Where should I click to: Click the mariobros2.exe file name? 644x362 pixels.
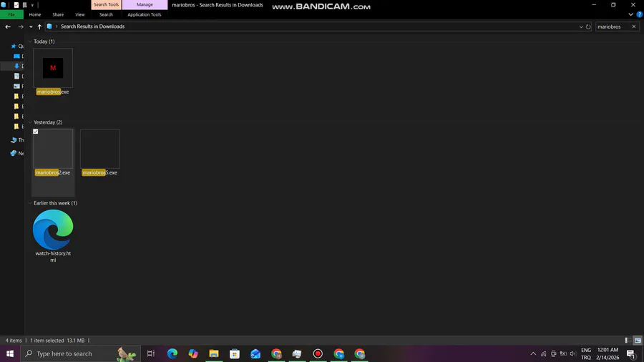click(52, 173)
